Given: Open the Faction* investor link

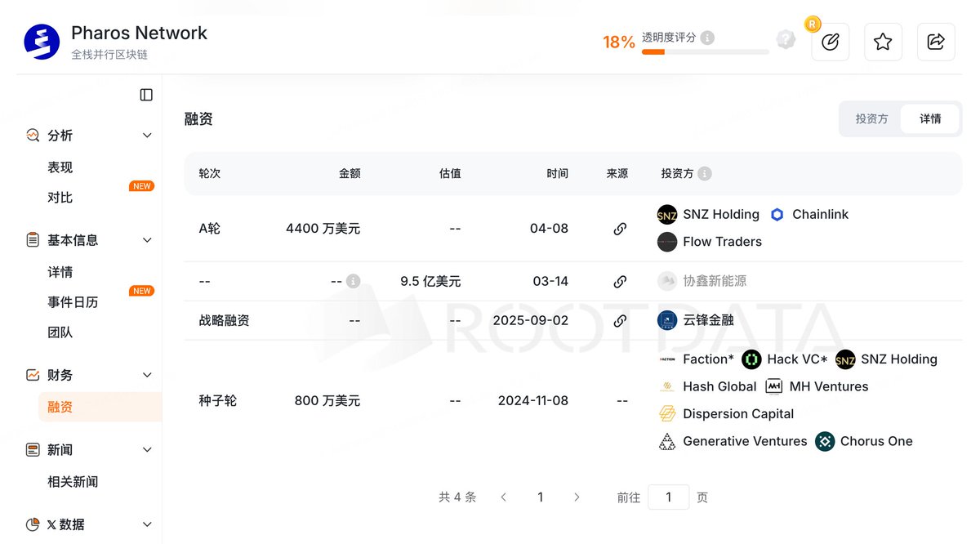Looking at the screenshot, I should click(x=708, y=359).
